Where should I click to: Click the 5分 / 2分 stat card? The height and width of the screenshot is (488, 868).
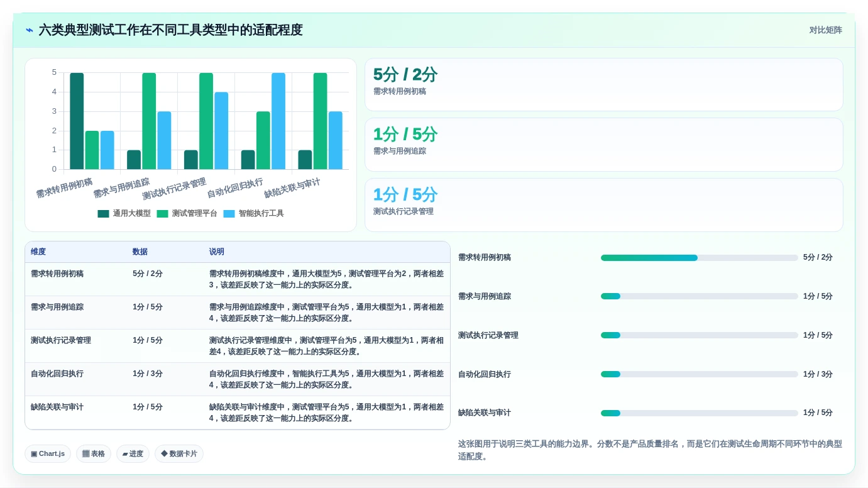604,85
